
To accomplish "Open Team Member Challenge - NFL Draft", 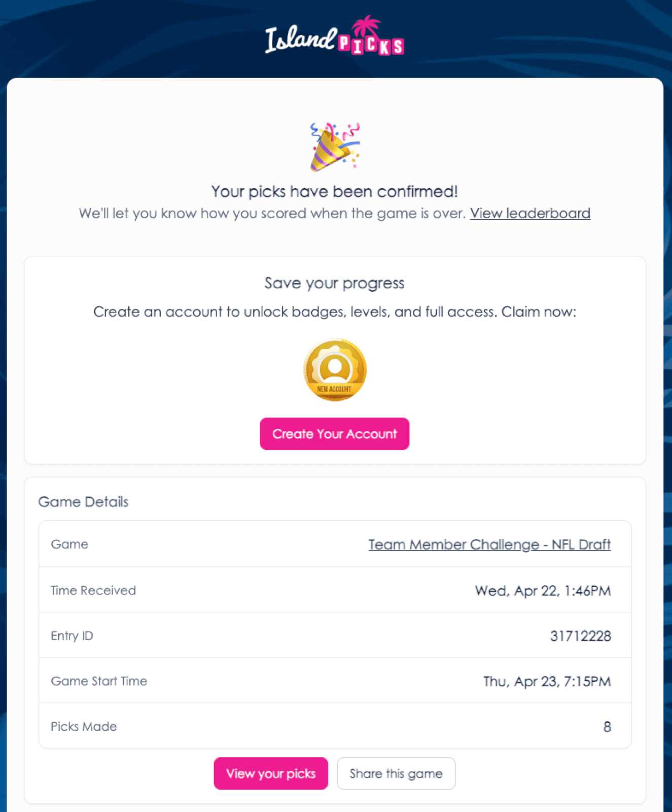I will [x=489, y=544].
